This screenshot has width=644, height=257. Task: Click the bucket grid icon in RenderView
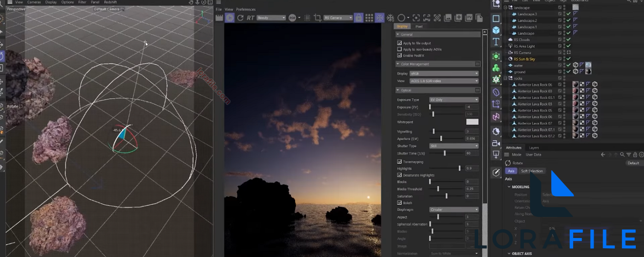tap(369, 18)
